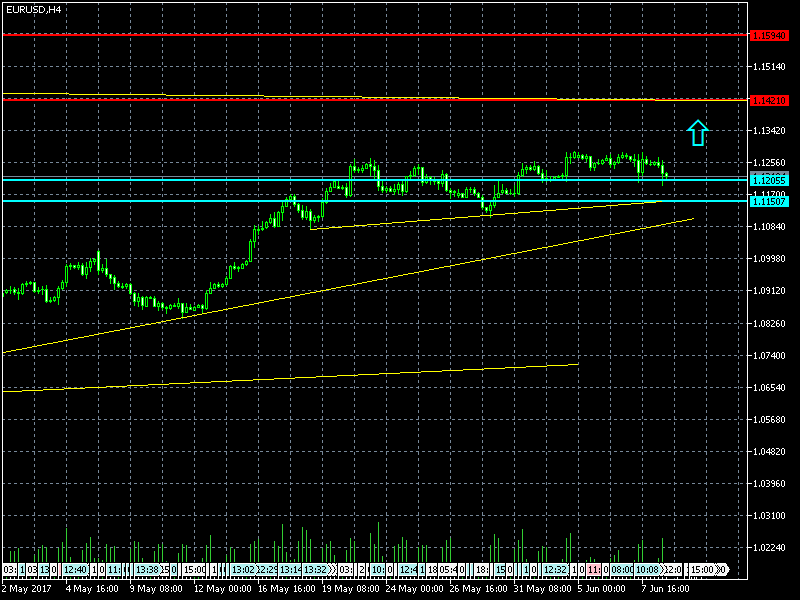Viewport: 800px width, 600px height.
Task: Select the cyan 1.12055 price label
Action: (769, 181)
